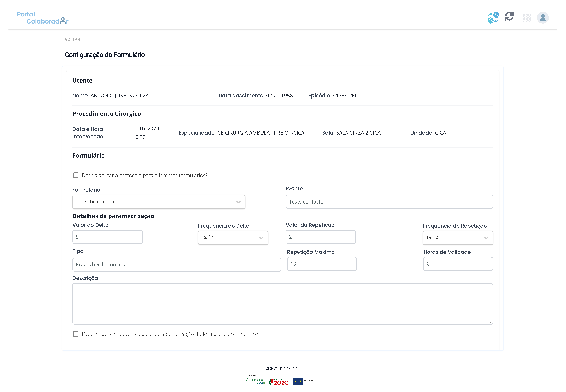Open the user account avatar
The image size is (566, 392).
[x=543, y=18]
